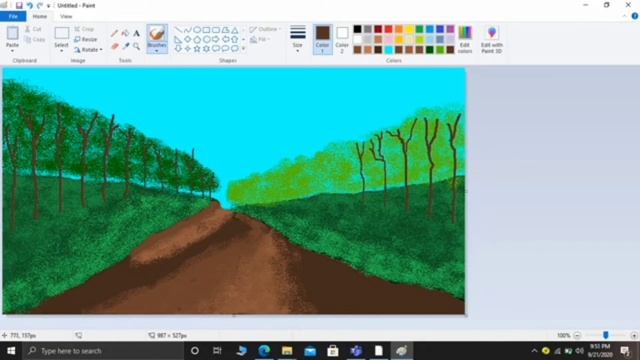Image resolution: width=640 pixels, height=360 pixels.
Task: Click the zoom in plus button
Action: coord(634,336)
